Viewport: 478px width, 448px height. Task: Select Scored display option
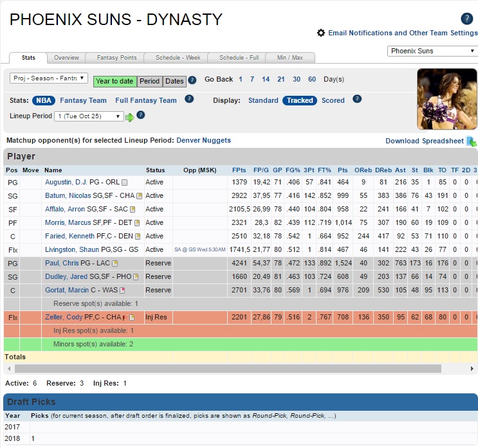pos(333,100)
